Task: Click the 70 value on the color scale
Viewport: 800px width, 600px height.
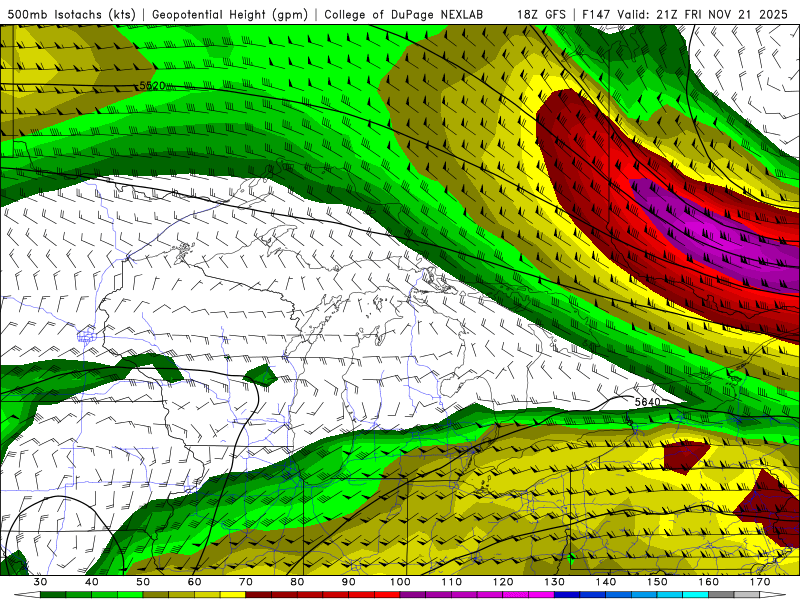Action: pyautogui.click(x=246, y=582)
